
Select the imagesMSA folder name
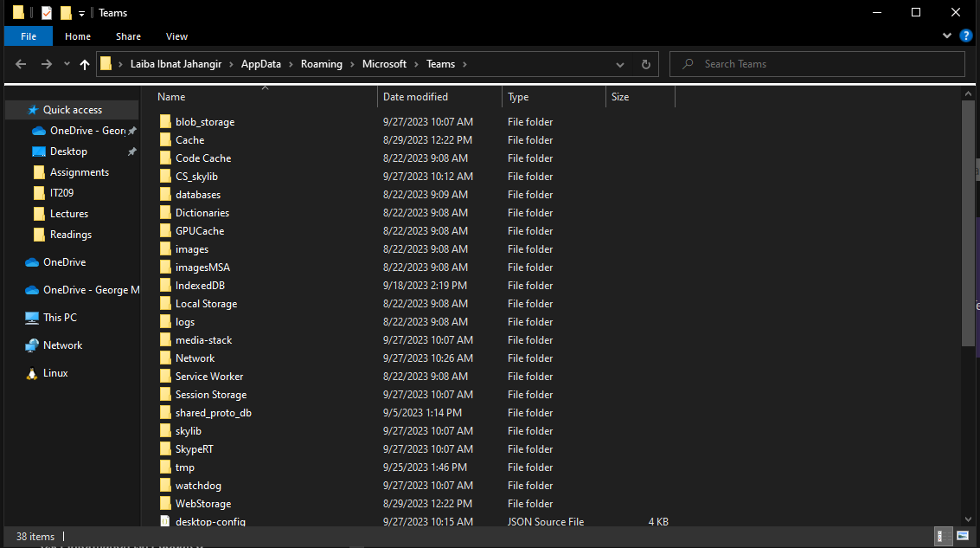[x=202, y=268]
